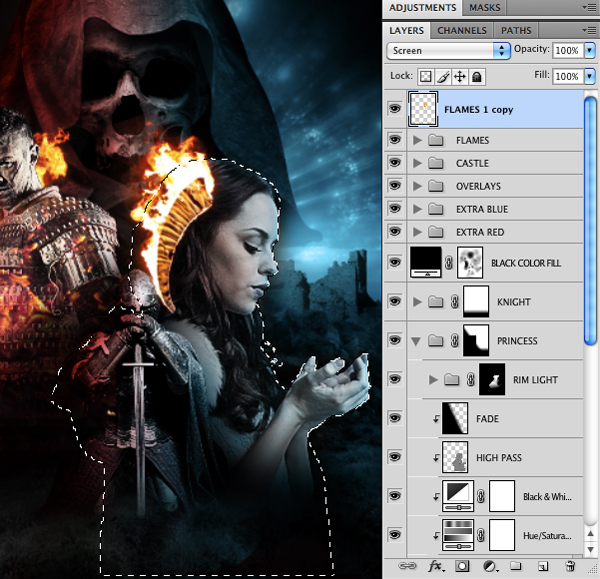Open the Opacity slider arrow
Screen dimensions: 600x579
589,50
